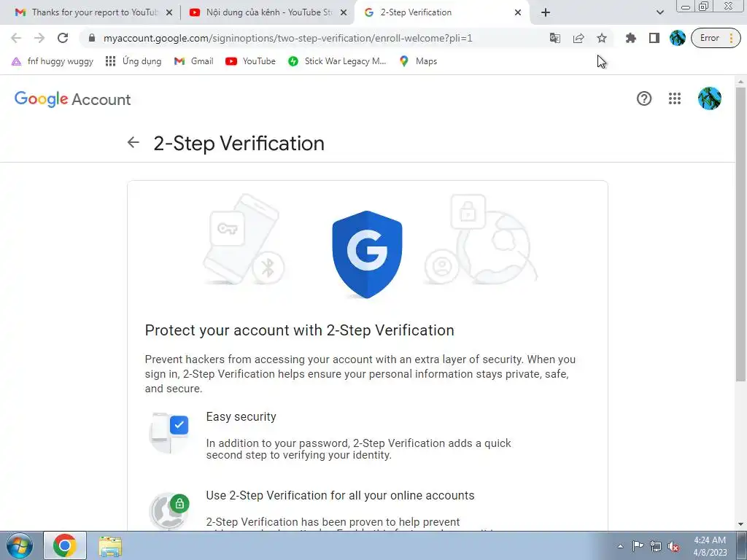Click the back arrow beside 2-Step Verification
The width and height of the screenshot is (747, 560).
(x=133, y=142)
